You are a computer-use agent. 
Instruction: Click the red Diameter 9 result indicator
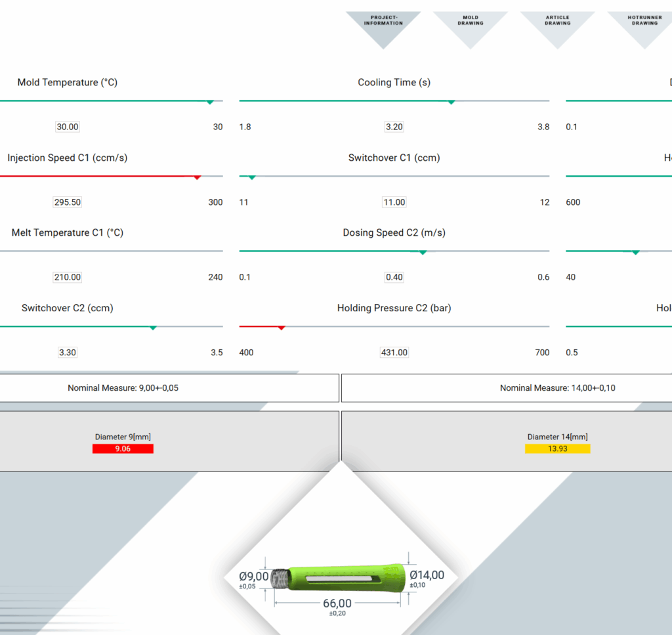click(123, 449)
